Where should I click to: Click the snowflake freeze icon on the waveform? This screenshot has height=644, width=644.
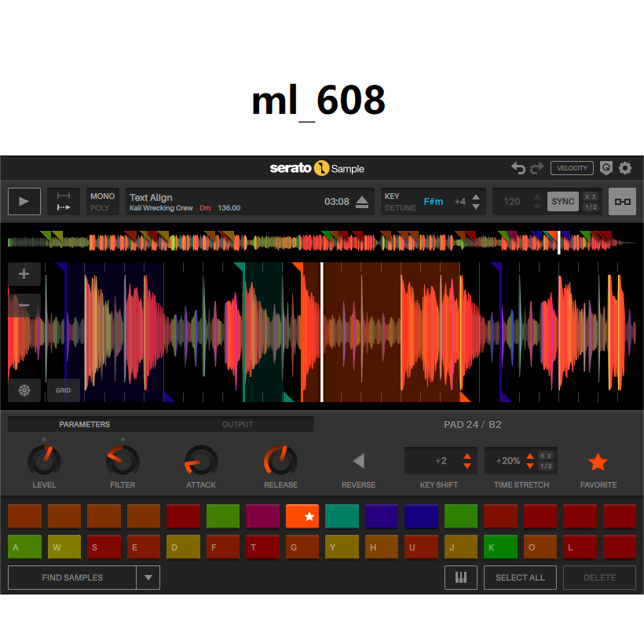click(x=24, y=390)
